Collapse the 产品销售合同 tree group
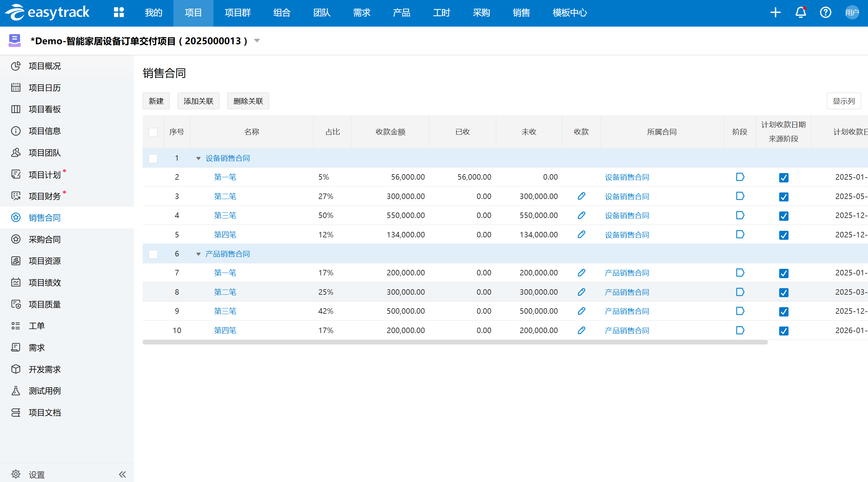The width and height of the screenshot is (868, 482). coord(198,254)
